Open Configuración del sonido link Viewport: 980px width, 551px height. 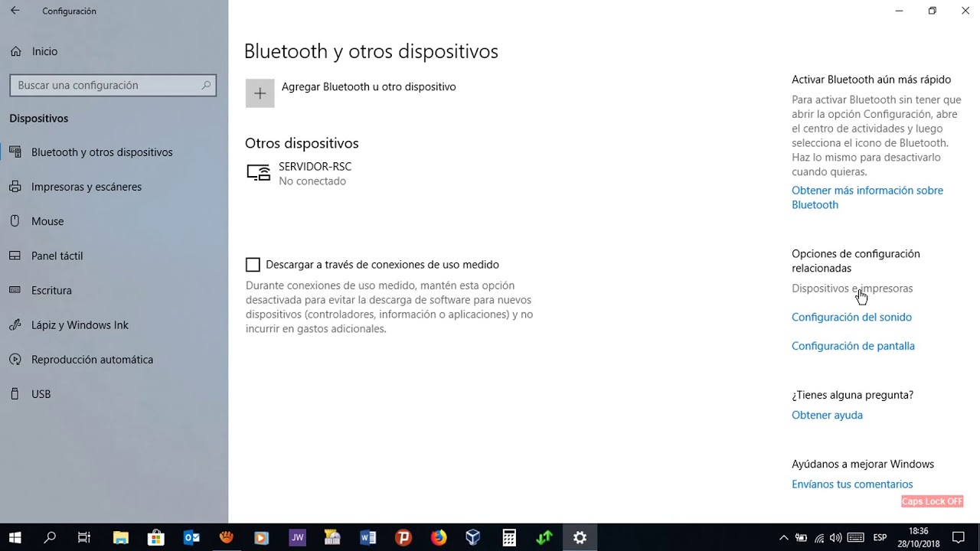(x=851, y=317)
